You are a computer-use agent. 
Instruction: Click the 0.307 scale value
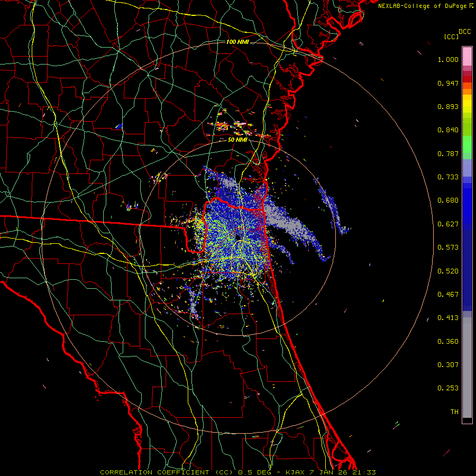[448, 365]
